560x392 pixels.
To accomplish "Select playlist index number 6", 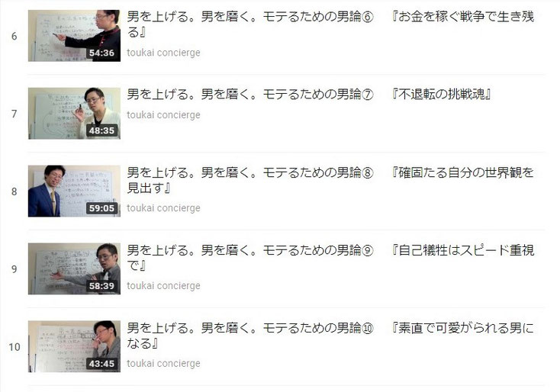I will coord(14,36).
